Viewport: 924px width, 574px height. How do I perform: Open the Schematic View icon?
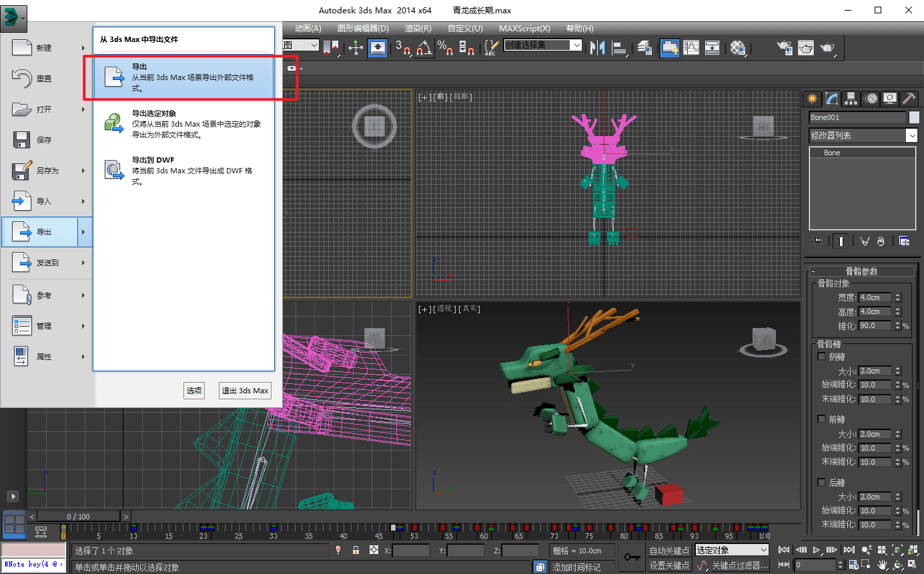713,47
